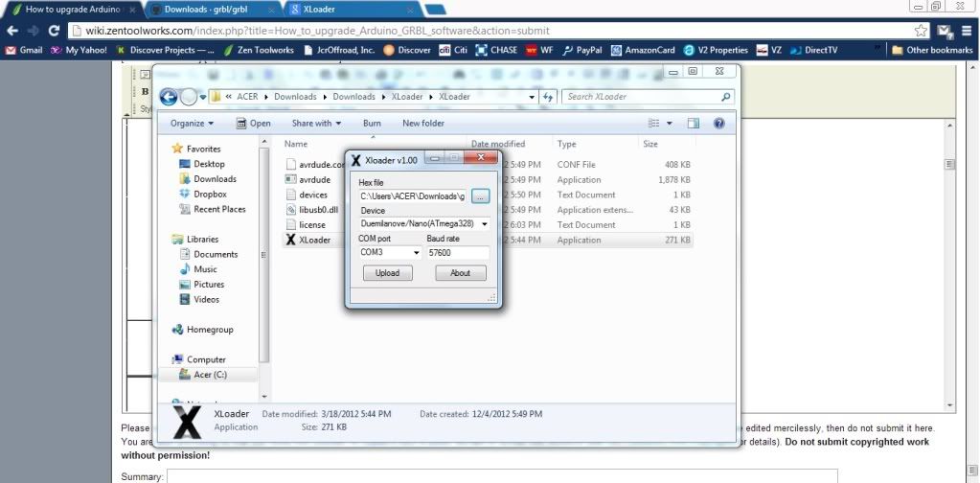Screen dimensions: 980x483
Task: Switch to How to upgrade Arduino tab
Action: pos(73,10)
